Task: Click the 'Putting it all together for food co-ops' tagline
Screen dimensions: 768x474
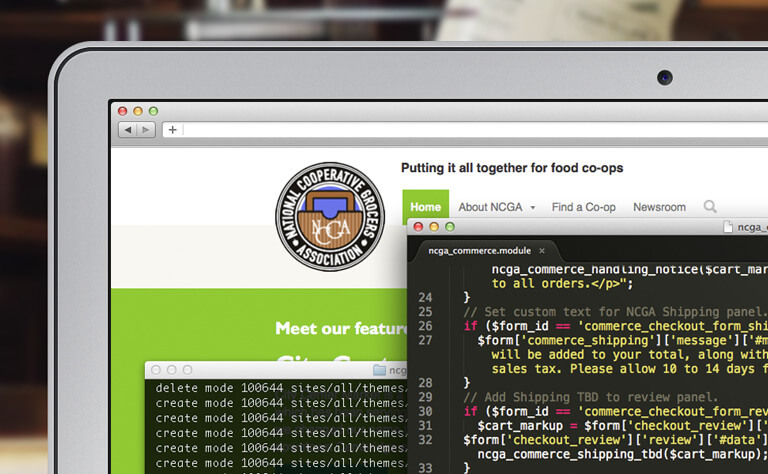Action: pos(512,168)
